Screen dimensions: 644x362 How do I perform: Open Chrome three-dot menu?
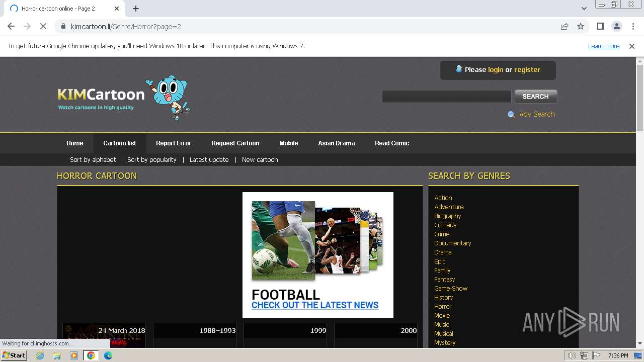click(633, 26)
